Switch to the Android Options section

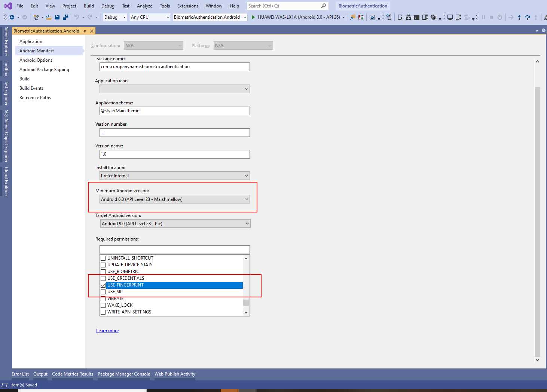coord(36,60)
